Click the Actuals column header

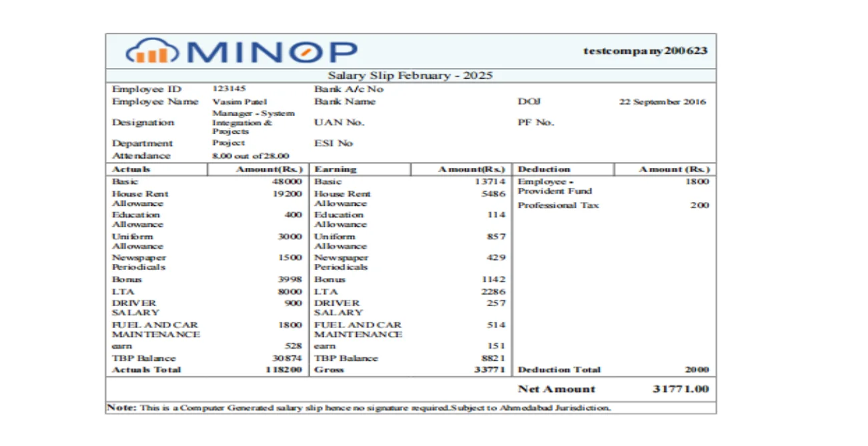(131, 169)
